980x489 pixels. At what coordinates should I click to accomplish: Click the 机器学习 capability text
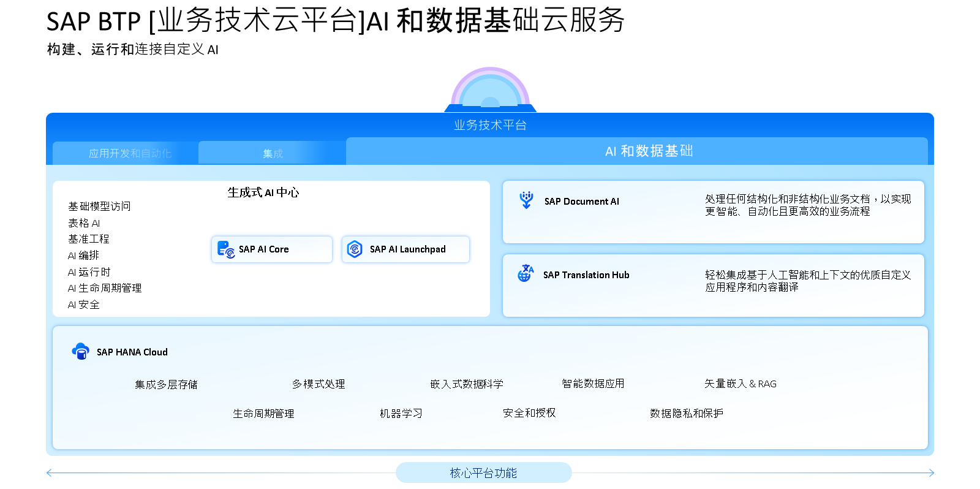pos(401,414)
